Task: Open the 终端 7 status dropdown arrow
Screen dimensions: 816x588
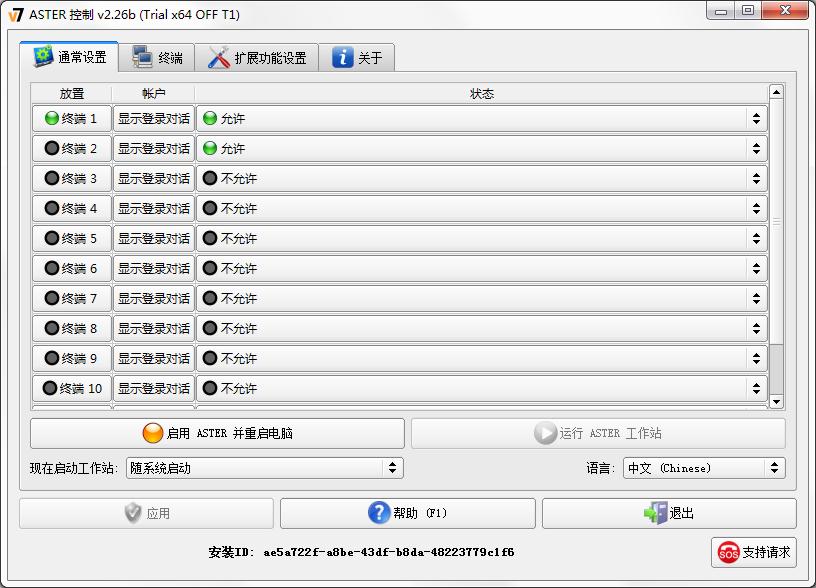Action: pyautogui.click(x=756, y=299)
